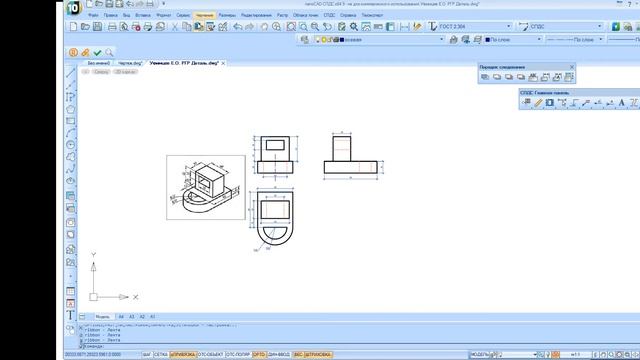This screenshot has height=360, width=640.
Task: Select the Модель layout tab
Action: coord(102,317)
